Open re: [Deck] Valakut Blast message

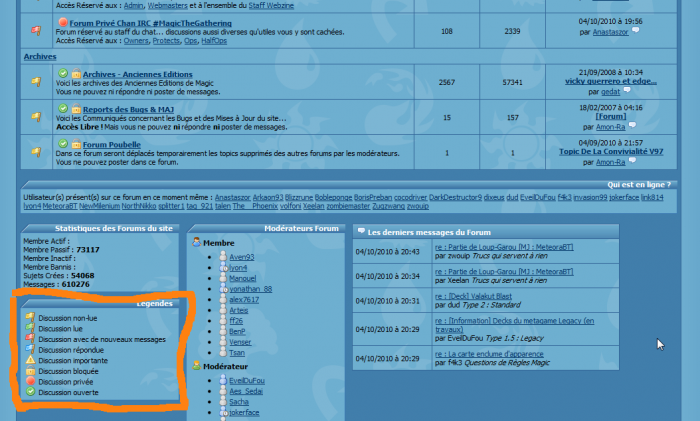473,296
